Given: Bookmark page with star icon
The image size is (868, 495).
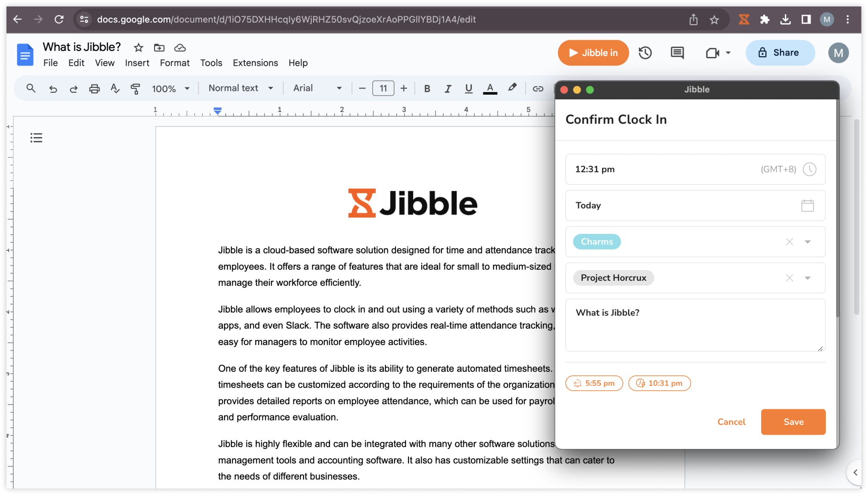Looking at the screenshot, I should pos(714,19).
